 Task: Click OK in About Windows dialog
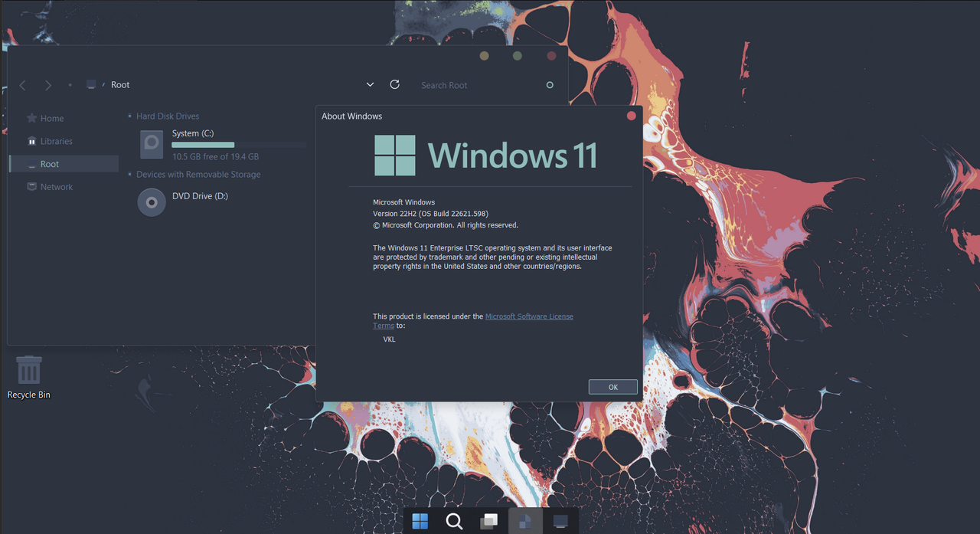click(613, 387)
